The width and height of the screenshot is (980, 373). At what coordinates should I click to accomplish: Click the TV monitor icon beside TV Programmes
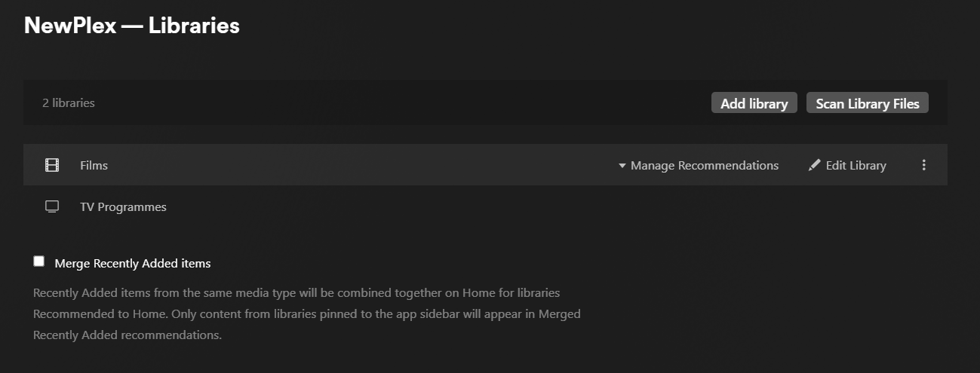[52, 206]
